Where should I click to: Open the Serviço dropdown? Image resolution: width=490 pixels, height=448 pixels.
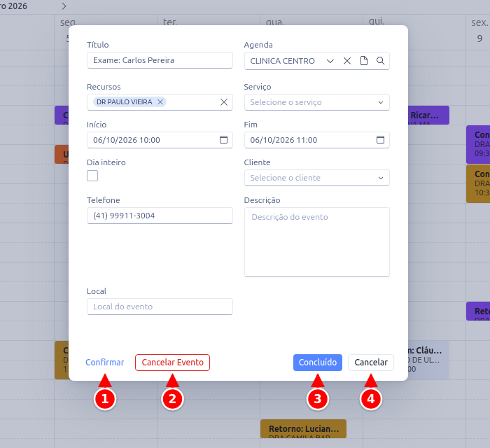point(317,102)
